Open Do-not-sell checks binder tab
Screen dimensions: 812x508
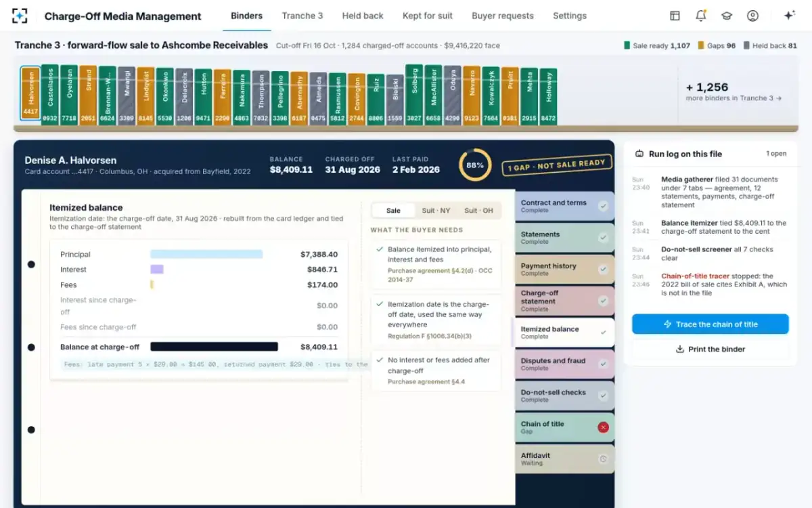(x=564, y=396)
